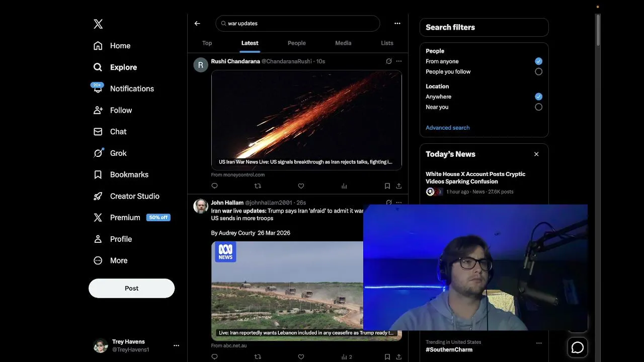The width and height of the screenshot is (644, 362).
Task: Open Grok explain icon on Rushi's post
Action: [389, 61]
